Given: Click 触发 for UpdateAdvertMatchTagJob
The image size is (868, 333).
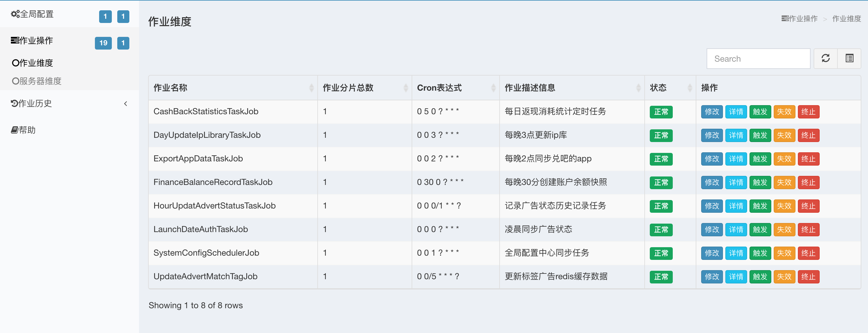Looking at the screenshot, I should (x=760, y=277).
